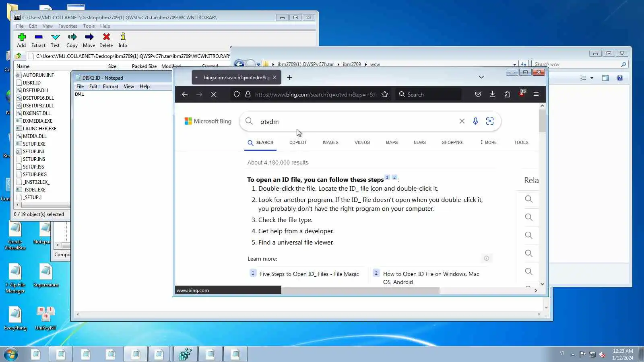Select the 7-Zip Move tool
The image size is (644, 362).
[89, 40]
